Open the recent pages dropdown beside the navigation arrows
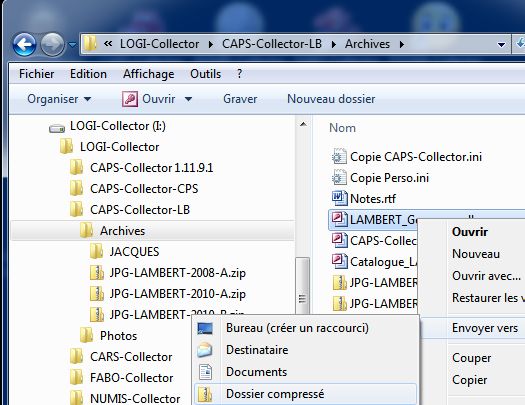The width and height of the screenshot is (525, 405). (72, 44)
